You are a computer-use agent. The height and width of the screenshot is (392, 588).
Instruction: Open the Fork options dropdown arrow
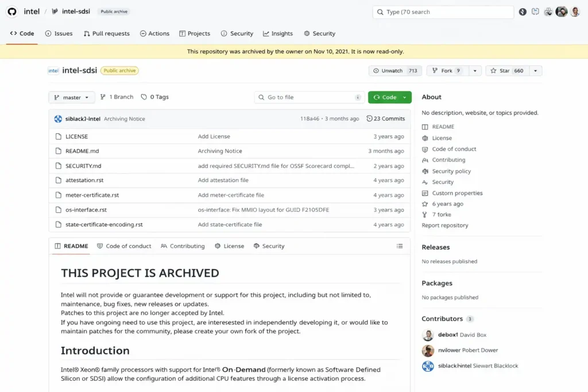click(475, 70)
